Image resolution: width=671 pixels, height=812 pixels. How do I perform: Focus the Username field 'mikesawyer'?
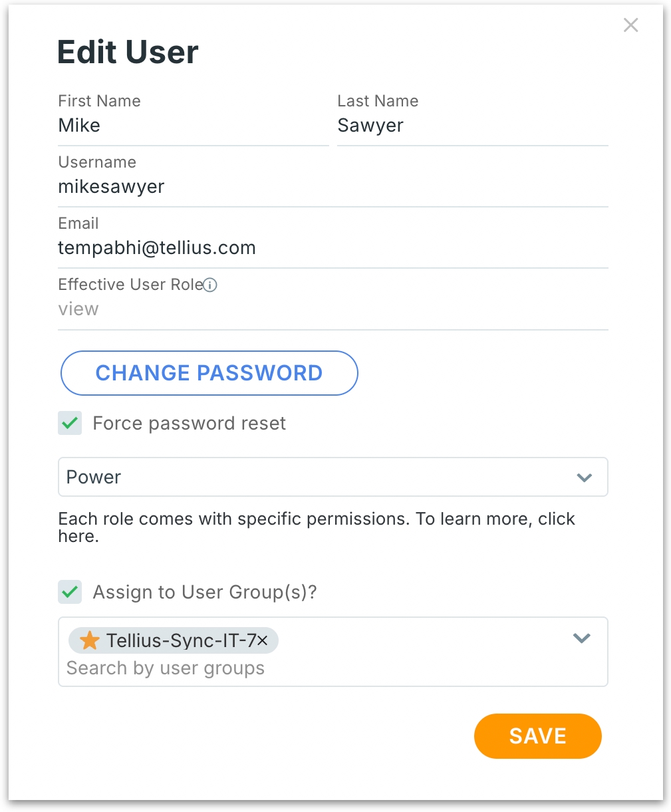pos(333,187)
